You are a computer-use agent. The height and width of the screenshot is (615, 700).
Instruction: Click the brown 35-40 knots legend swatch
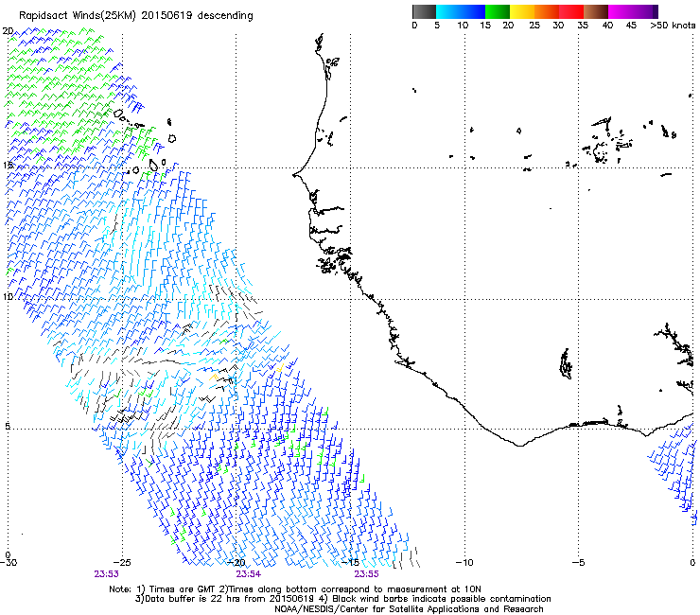click(596, 11)
